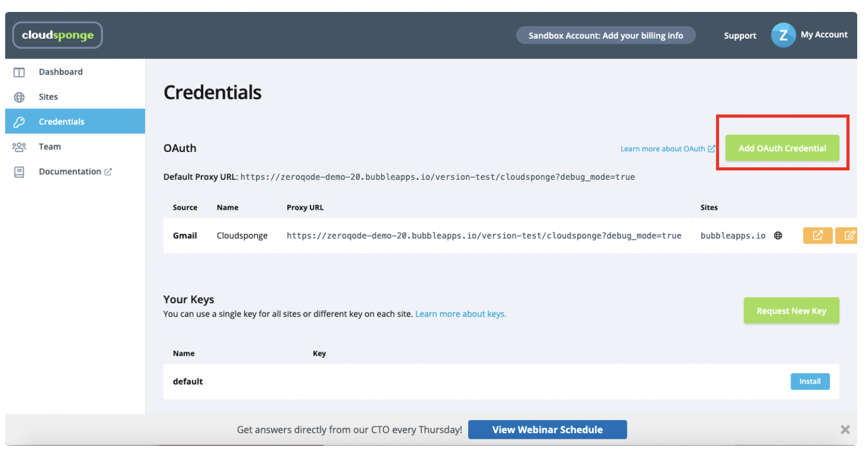Open My Account menu

coord(824,35)
